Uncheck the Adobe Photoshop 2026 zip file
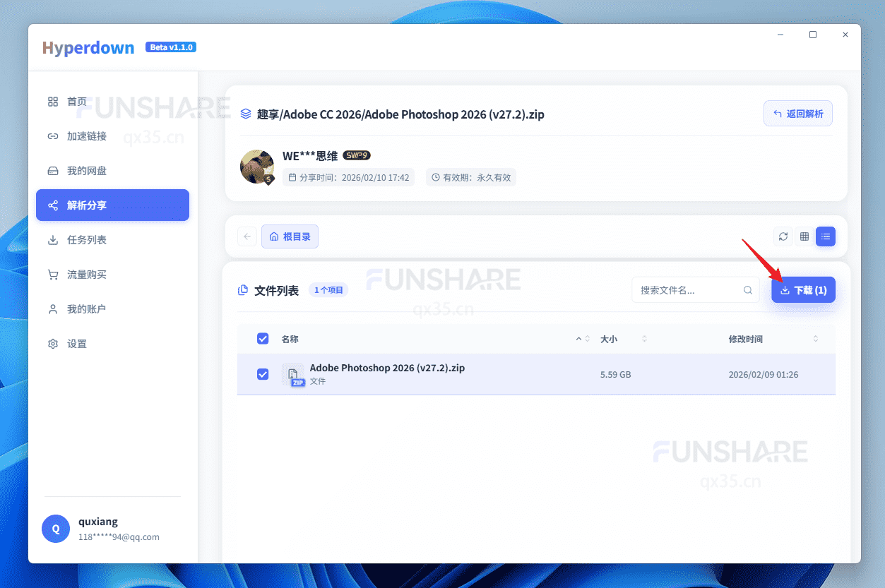This screenshot has width=885, height=588. tap(263, 374)
